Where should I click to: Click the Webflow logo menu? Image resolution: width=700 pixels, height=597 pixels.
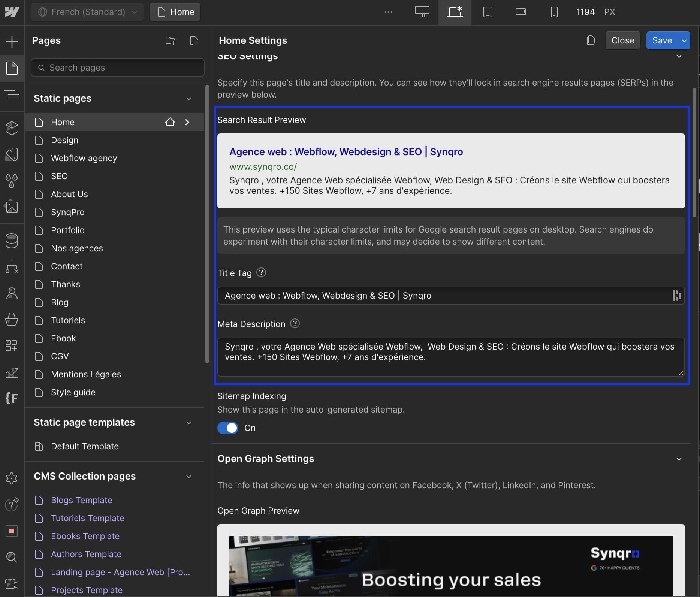coord(12,12)
